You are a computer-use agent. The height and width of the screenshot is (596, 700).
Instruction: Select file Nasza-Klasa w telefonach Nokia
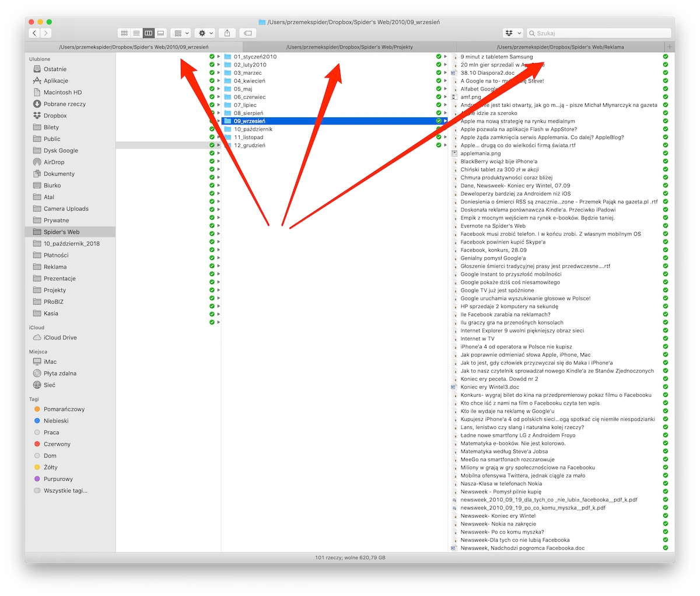(x=501, y=483)
